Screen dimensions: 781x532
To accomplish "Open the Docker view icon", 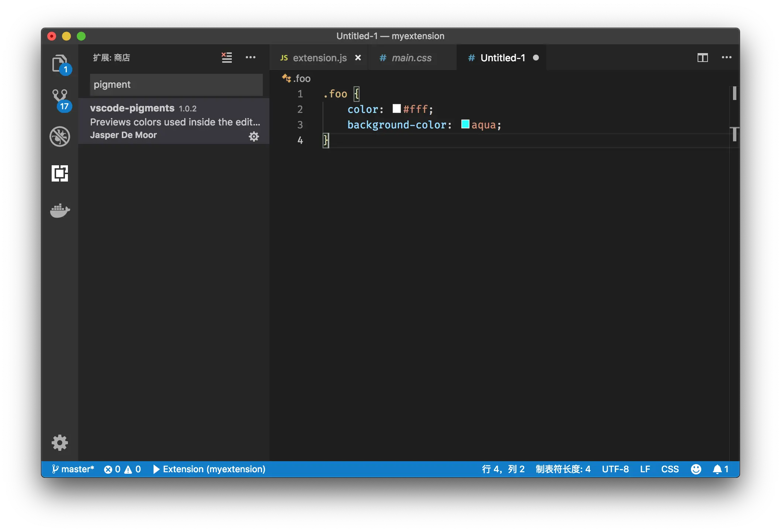I will pos(60,210).
